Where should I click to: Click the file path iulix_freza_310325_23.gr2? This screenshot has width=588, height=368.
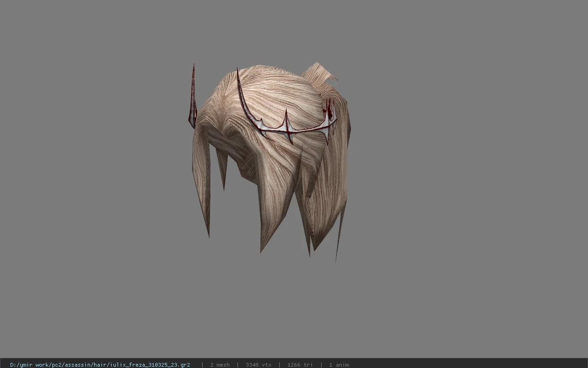coord(100,365)
